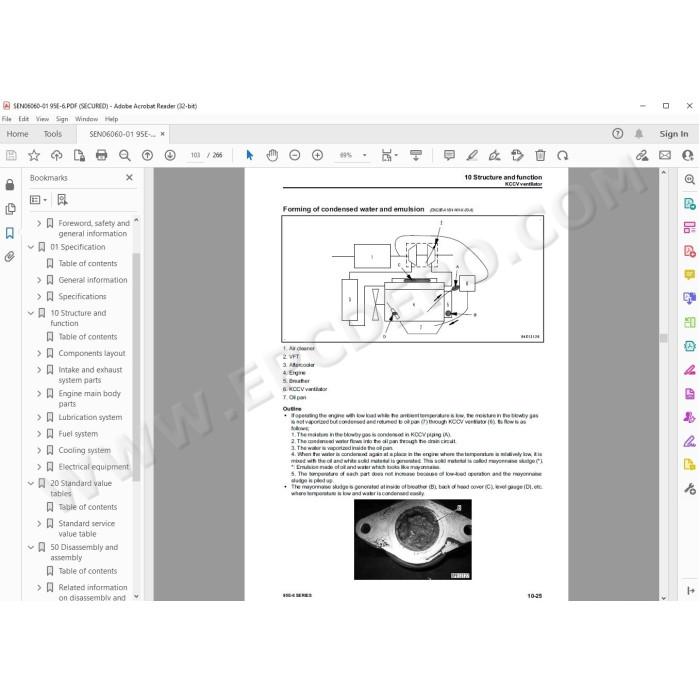
Task: Click bookmarks panel scrollbar thumb
Action: pyautogui.click(x=136, y=367)
